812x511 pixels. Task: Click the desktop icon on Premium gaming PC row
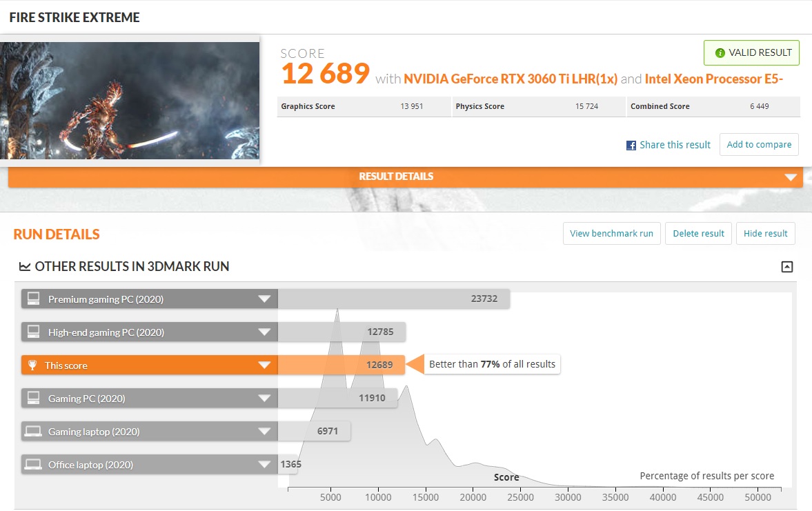34,299
